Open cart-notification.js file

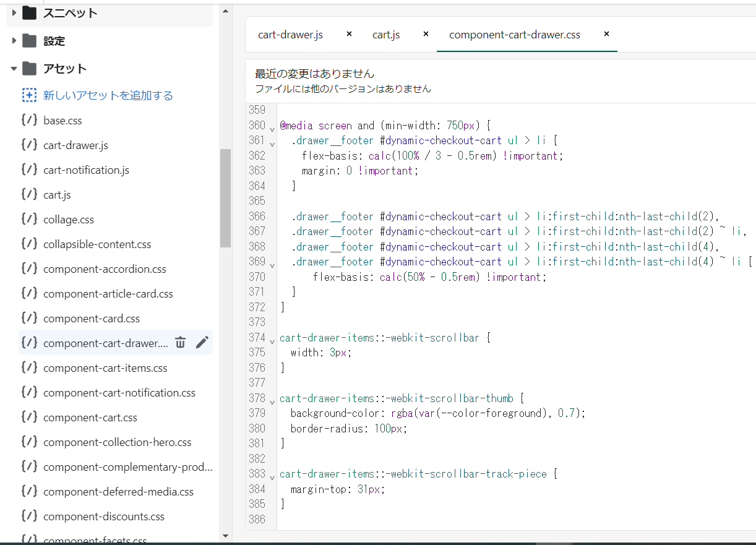[86, 170]
